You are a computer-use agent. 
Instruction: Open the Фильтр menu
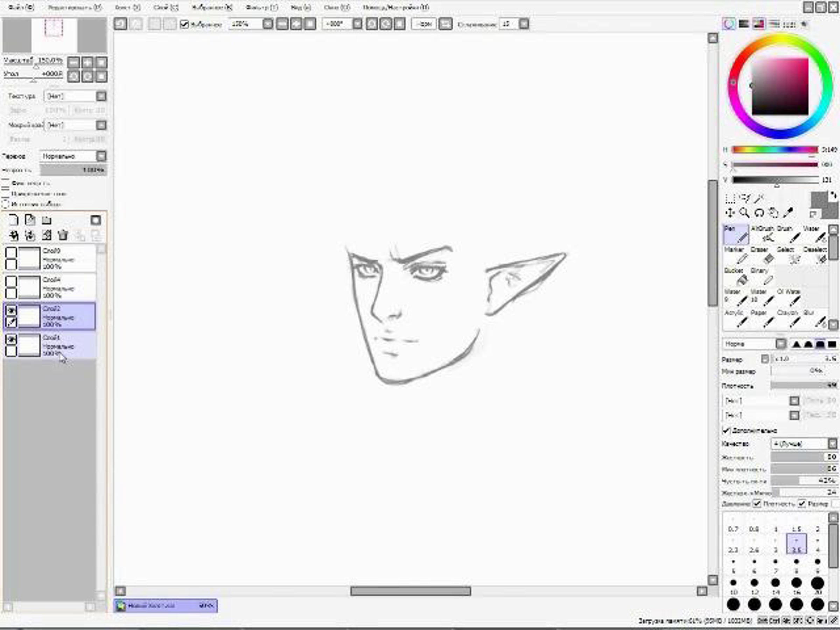[x=262, y=7]
